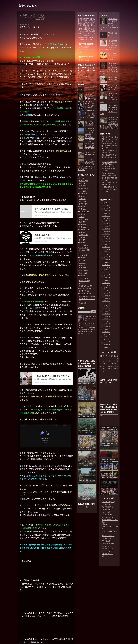Select category 事故 (327)
138x644 pixels.
click(x=83, y=268)
